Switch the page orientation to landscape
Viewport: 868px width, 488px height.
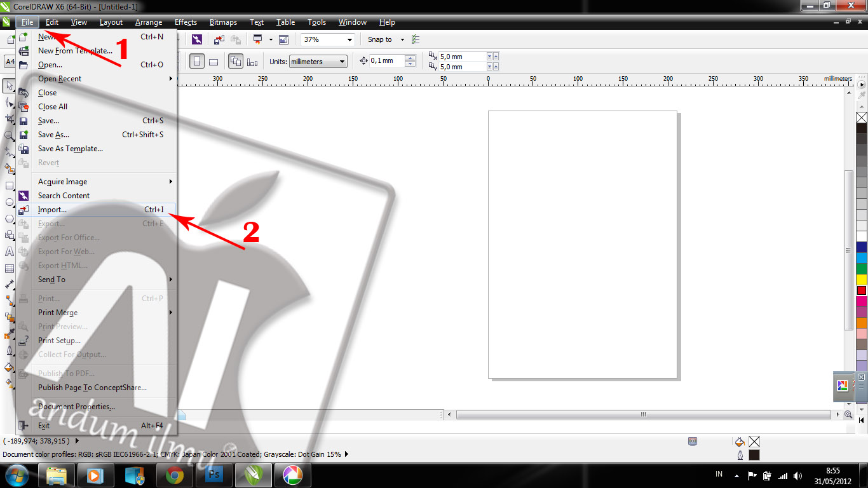[x=214, y=61]
